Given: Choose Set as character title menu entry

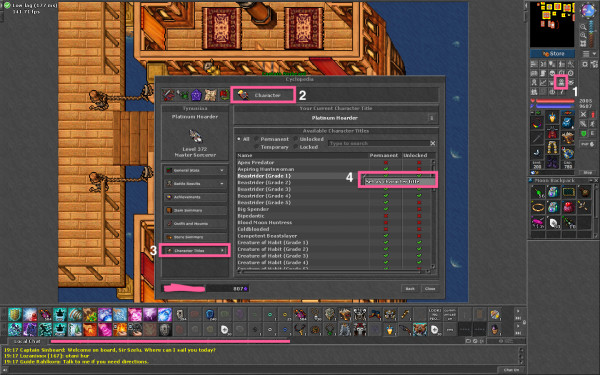Looking at the screenshot, I should coord(398,181).
